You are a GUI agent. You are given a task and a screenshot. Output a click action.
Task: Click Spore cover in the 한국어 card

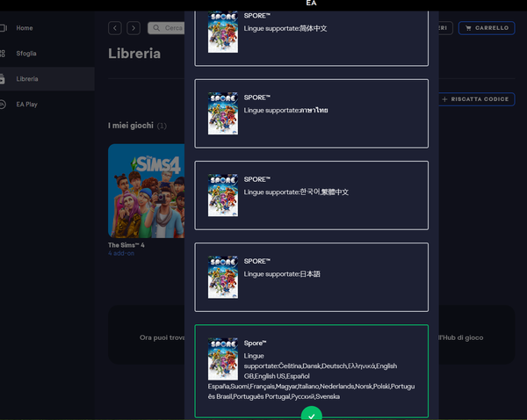click(223, 195)
